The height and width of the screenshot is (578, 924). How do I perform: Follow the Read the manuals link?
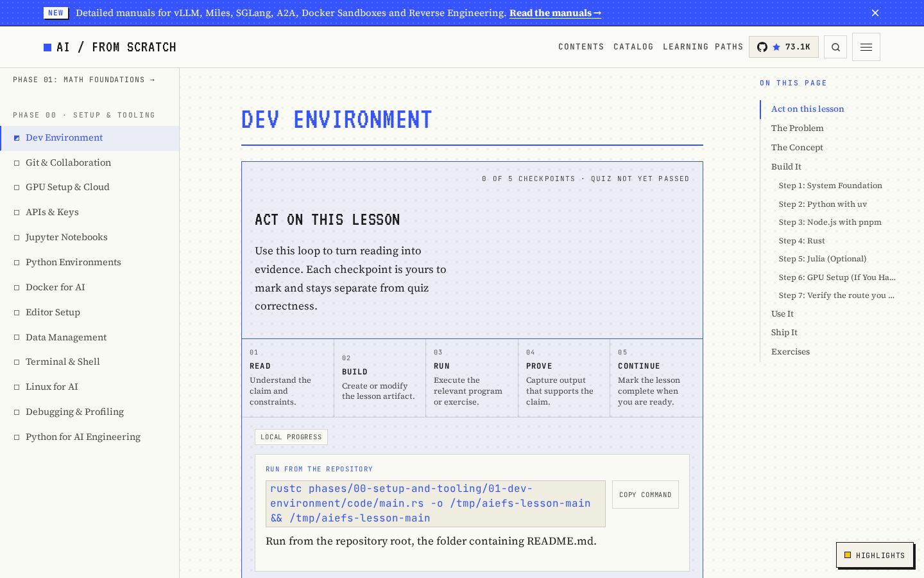(x=555, y=13)
